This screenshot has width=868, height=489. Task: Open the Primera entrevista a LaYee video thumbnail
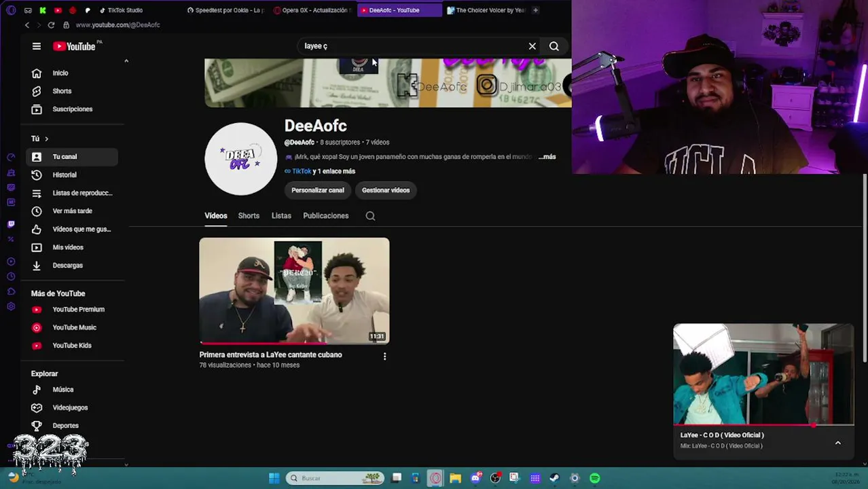(294, 291)
